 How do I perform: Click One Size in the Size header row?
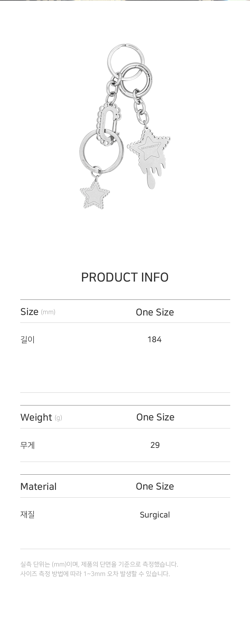(155, 312)
